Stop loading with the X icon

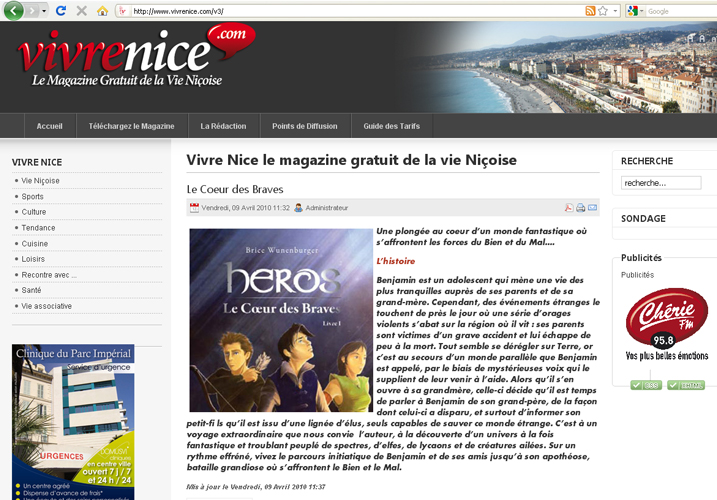(x=82, y=11)
